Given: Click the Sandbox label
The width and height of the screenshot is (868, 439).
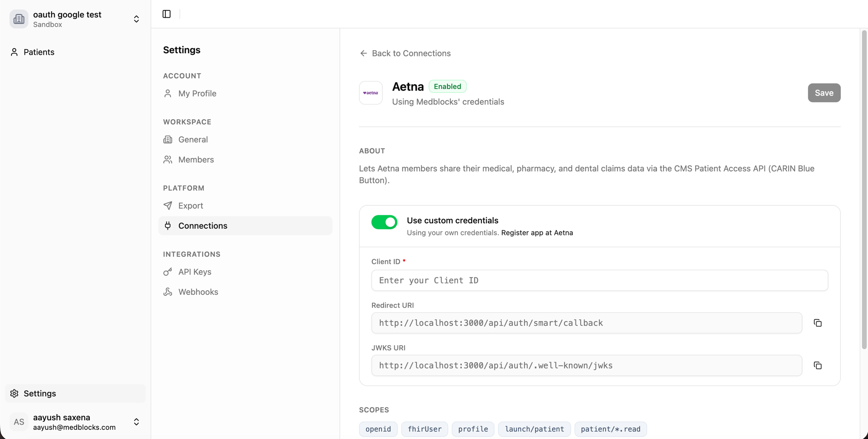Looking at the screenshot, I should pyautogui.click(x=47, y=25).
